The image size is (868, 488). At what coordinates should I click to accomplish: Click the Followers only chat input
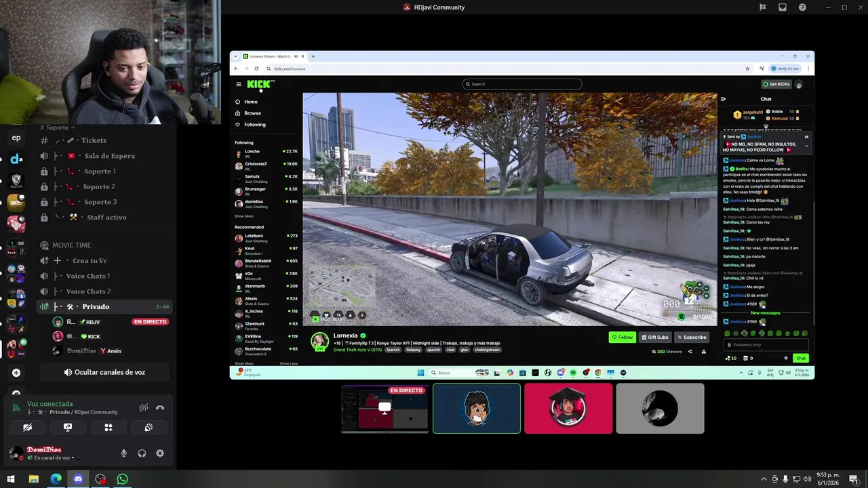(766, 345)
